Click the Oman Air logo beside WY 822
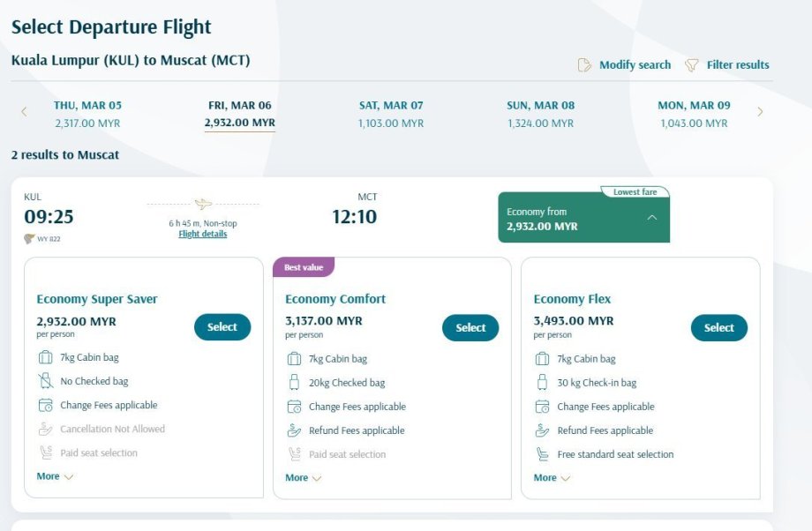812x531 pixels. [29, 239]
